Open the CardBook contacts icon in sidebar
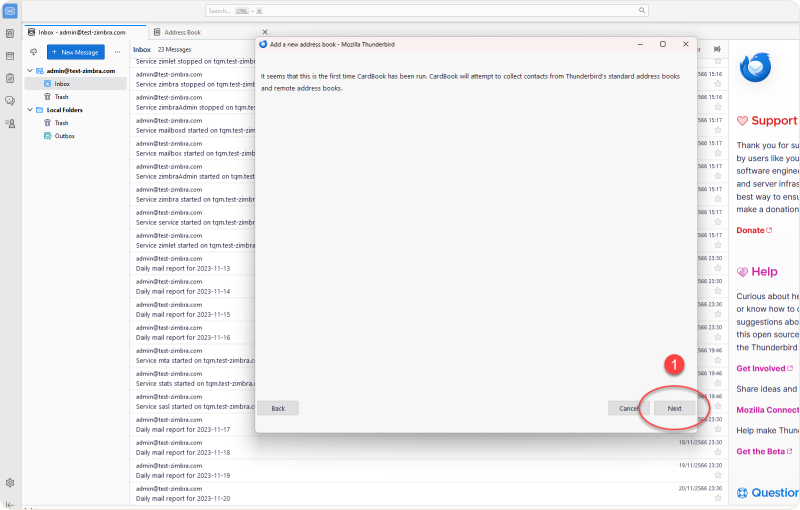This screenshot has height=510, width=800. tap(10, 123)
